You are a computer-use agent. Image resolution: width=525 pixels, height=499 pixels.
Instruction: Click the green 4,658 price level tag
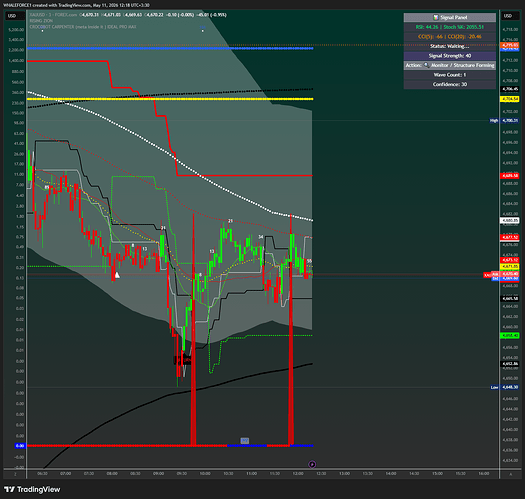tap(510, 335)
